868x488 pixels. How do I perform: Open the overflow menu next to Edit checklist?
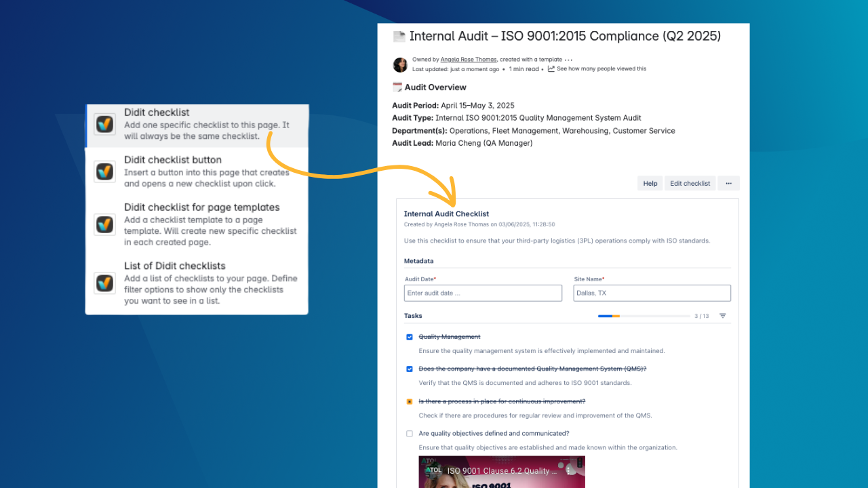728,183
